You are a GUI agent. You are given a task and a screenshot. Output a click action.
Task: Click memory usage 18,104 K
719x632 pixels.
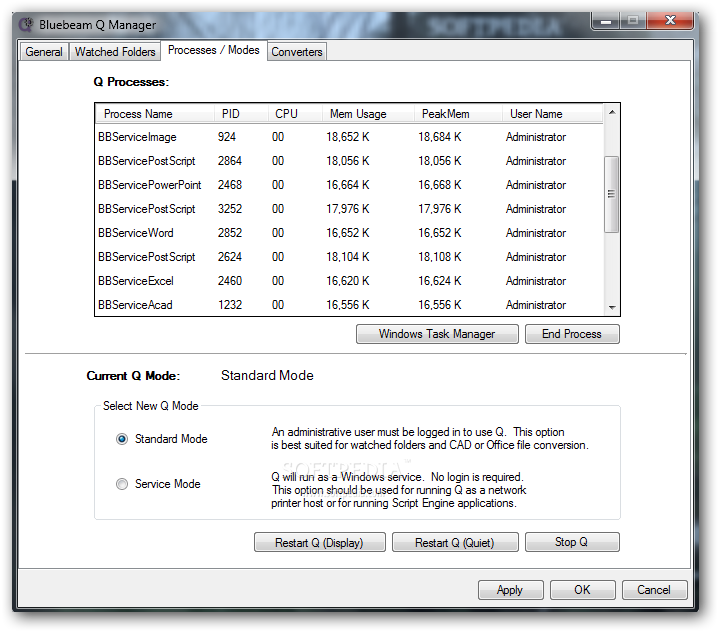pos(348,257)
